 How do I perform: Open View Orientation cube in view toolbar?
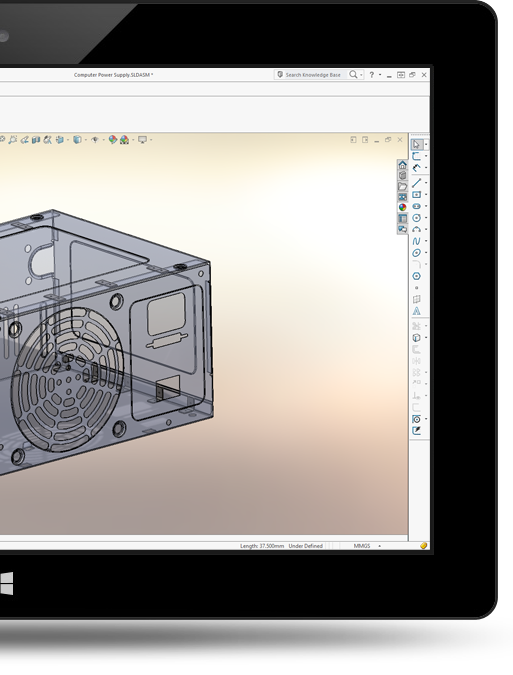[60, 139]
